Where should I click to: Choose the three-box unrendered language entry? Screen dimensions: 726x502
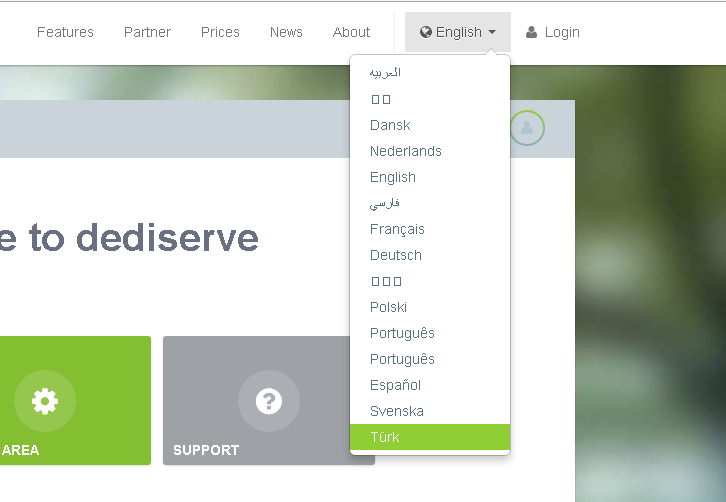pos(430,281)
